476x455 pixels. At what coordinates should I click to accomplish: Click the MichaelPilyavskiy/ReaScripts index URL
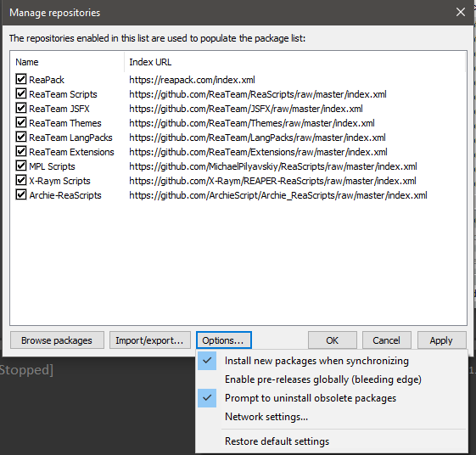pyautogui.click(x=273, y=166)
